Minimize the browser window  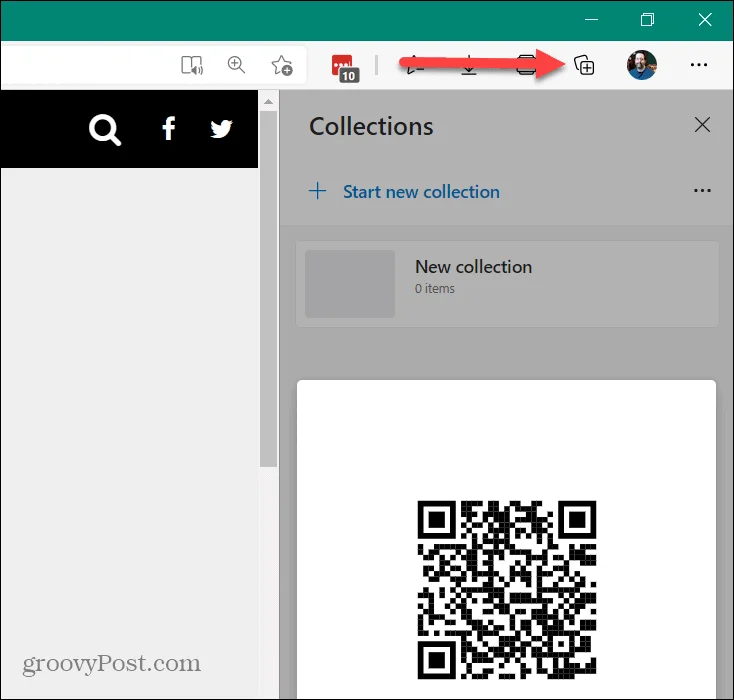click(591, 20)
